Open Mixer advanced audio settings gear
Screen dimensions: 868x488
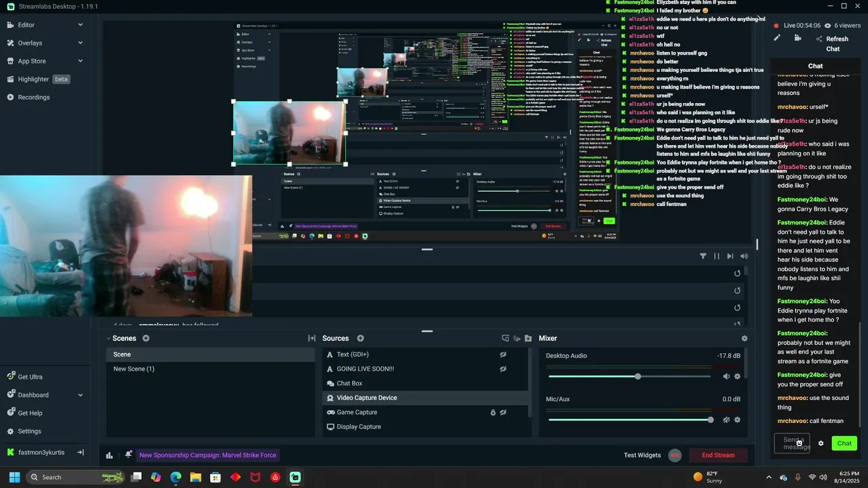745,338
